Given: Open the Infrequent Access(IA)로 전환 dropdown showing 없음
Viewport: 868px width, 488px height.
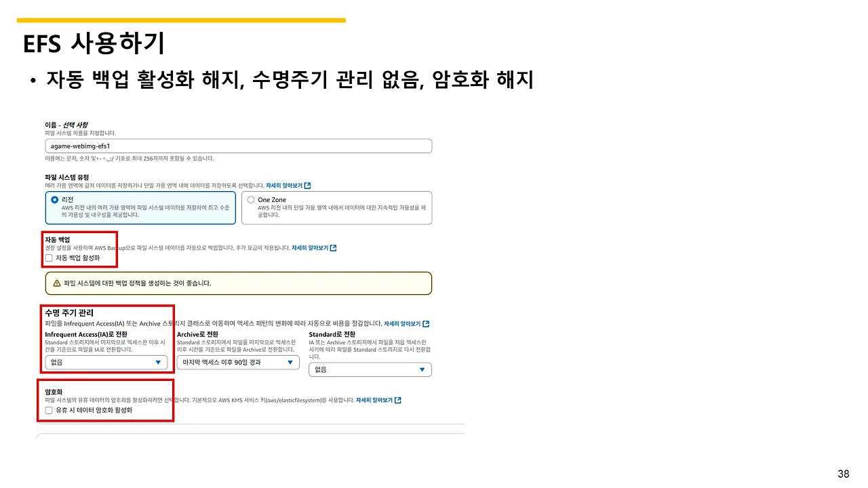Looking at the screenshot, I should 105,363.
